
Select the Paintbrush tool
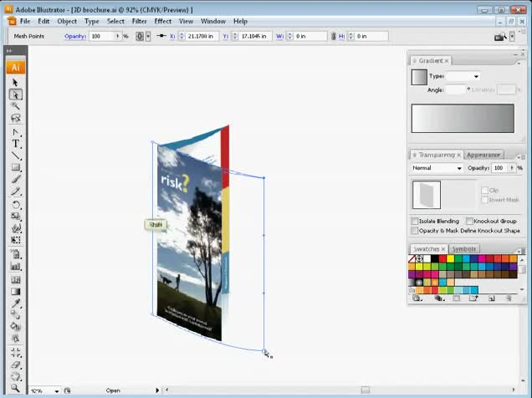[15, 179]
